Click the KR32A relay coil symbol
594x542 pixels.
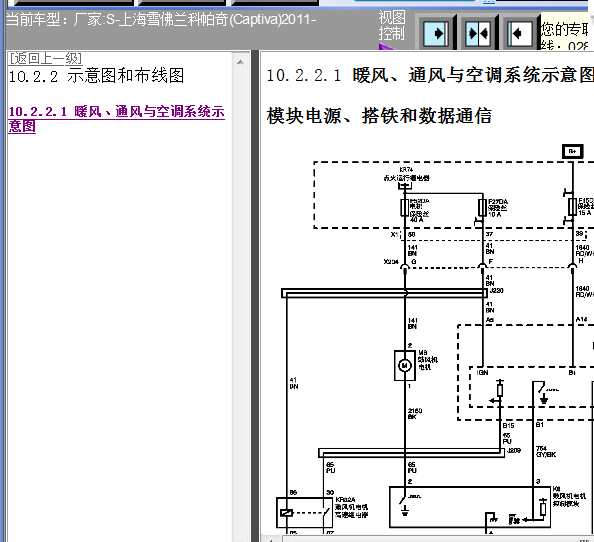coord(287,513)
